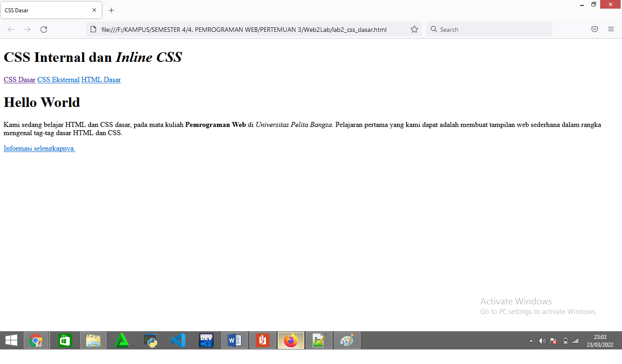The width and height of the screenshot is (622, 364).
Task: Expand hidden icons in the system tray
Action: [x=531, y=340]
